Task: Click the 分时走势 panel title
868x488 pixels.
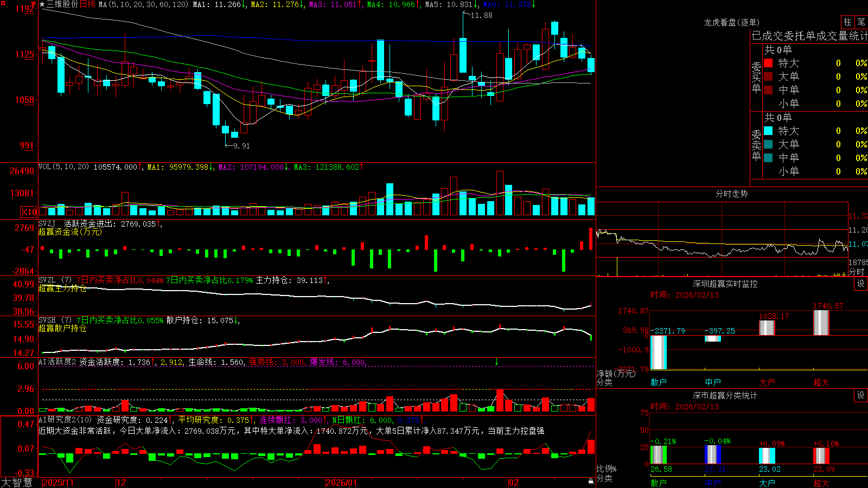Action: pos(731,194)
